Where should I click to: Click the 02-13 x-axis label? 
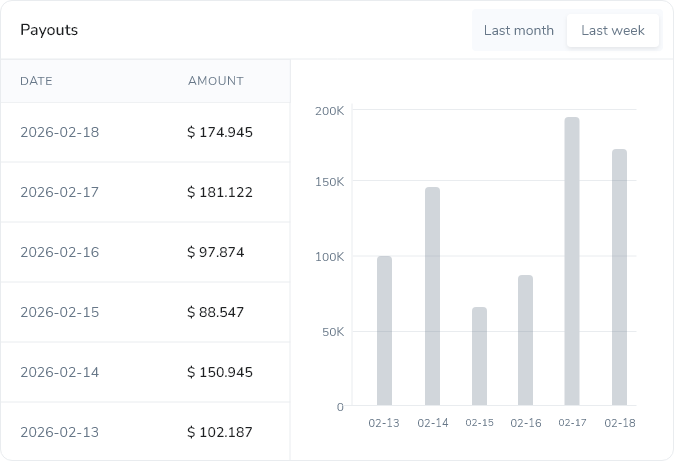[x=384, y=423]
